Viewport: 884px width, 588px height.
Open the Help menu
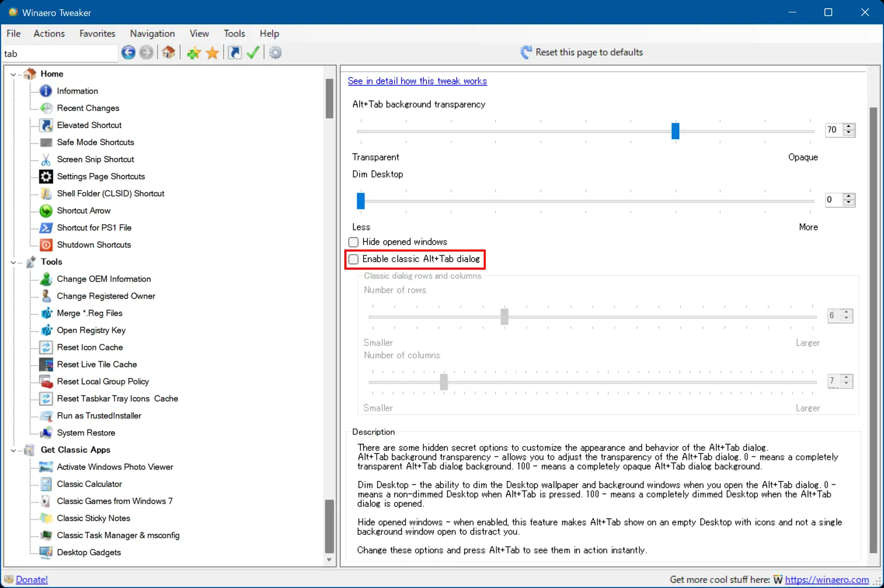click(269, 34)
